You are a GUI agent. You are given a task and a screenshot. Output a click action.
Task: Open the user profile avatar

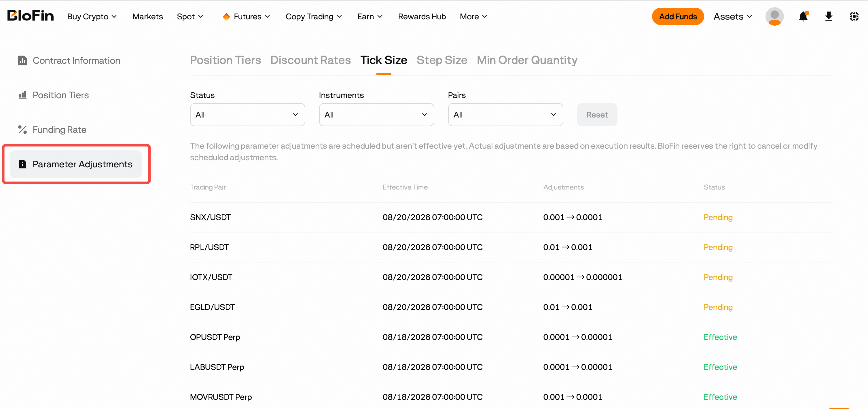(774, 16)
